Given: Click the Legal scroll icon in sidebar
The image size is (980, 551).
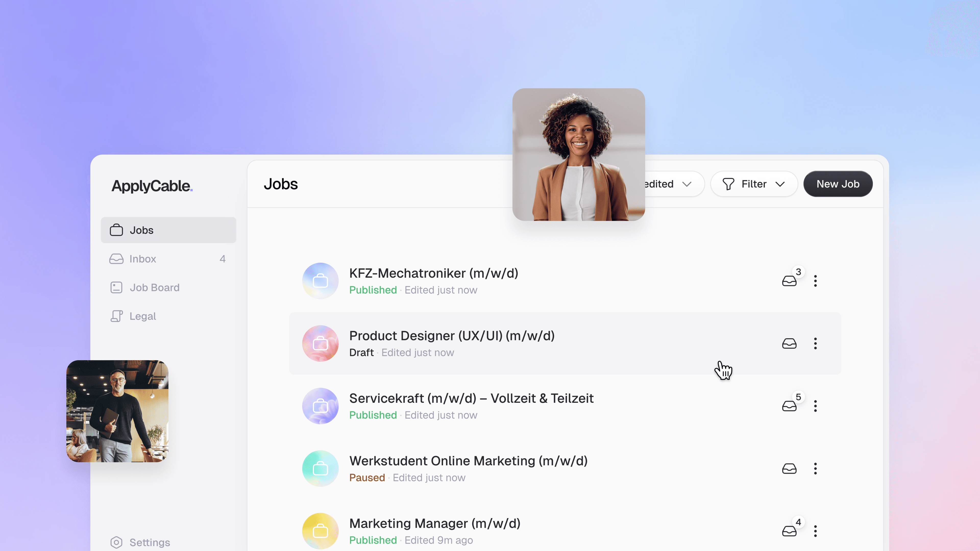Looking at the screenshot, I should 116,316.
